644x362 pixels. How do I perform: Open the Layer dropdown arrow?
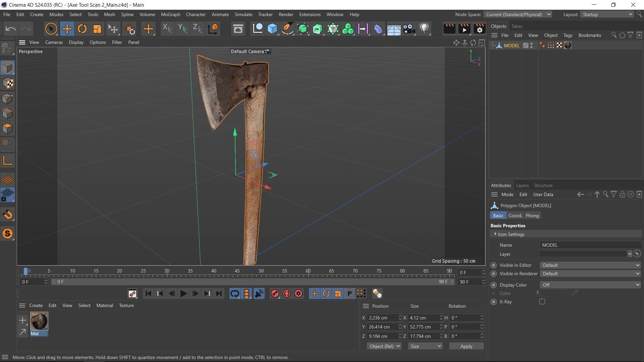(630, 254)
